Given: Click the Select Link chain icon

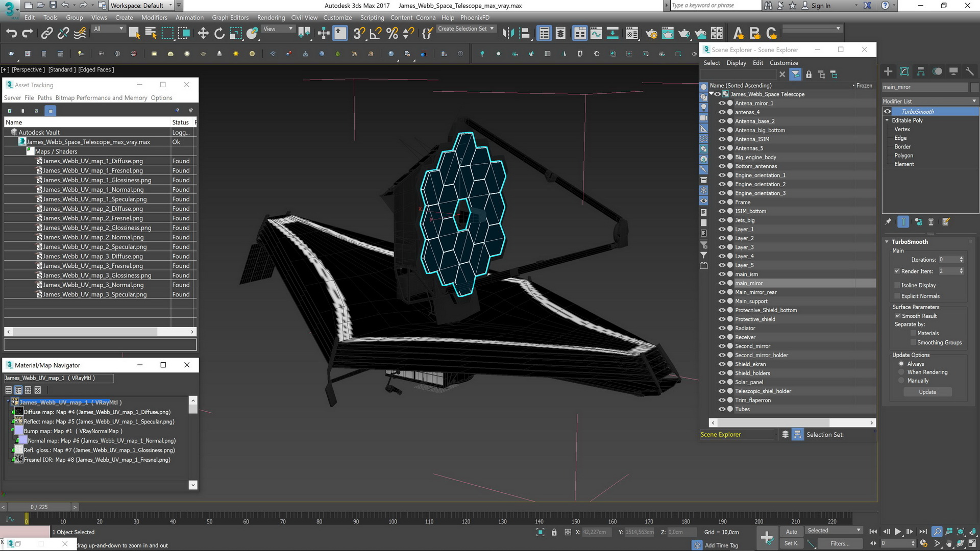Looking at the screenshot, I should 46,34.
